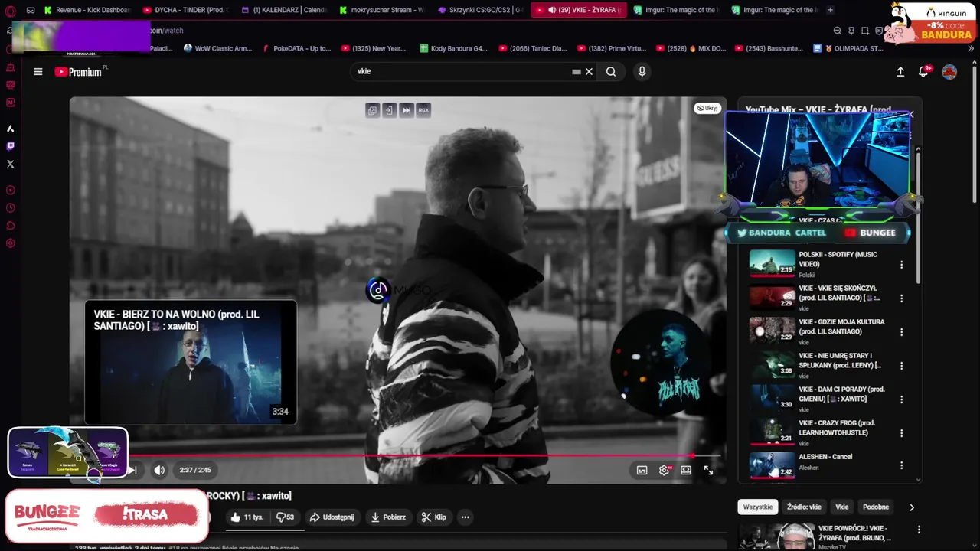Viewport: 980px width, 551px height.
Task: Open options for NIE UMRĘ STARY entry
Action: click(901, 366)
